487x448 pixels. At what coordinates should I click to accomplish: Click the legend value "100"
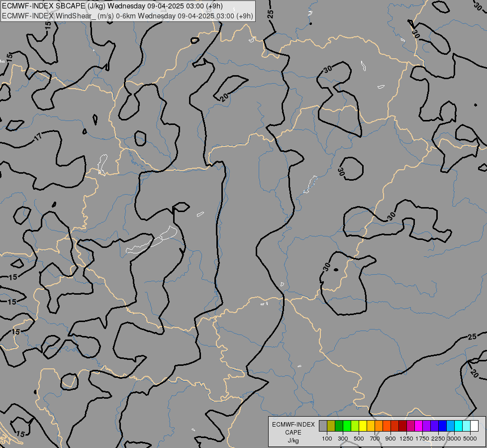[x=327, y=439]
